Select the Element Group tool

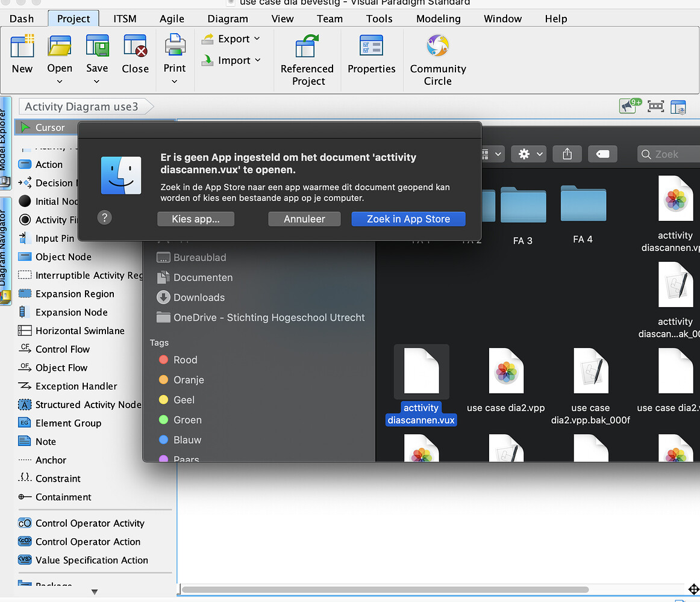60,423
